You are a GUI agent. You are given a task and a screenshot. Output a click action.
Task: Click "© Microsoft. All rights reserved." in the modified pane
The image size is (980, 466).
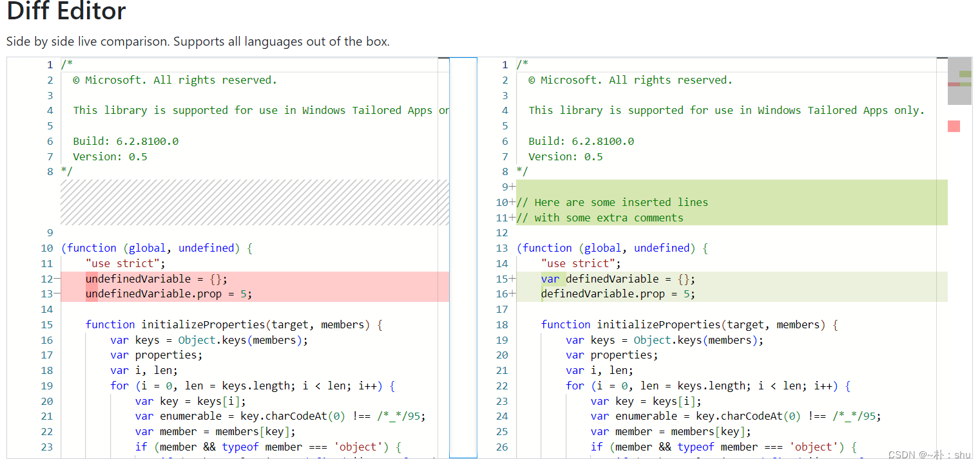pyautogui.click(x=630, y=80)
